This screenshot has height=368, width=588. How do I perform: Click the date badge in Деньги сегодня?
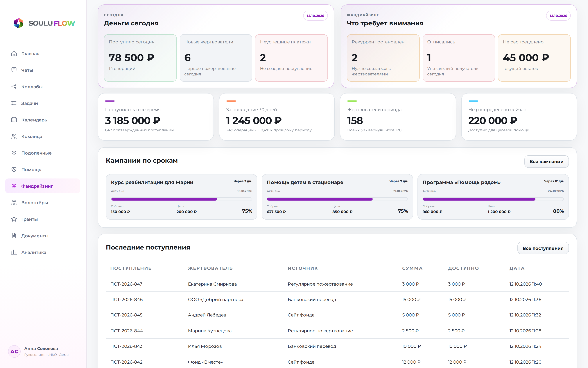pyautogui.click(x=315, y=16)
